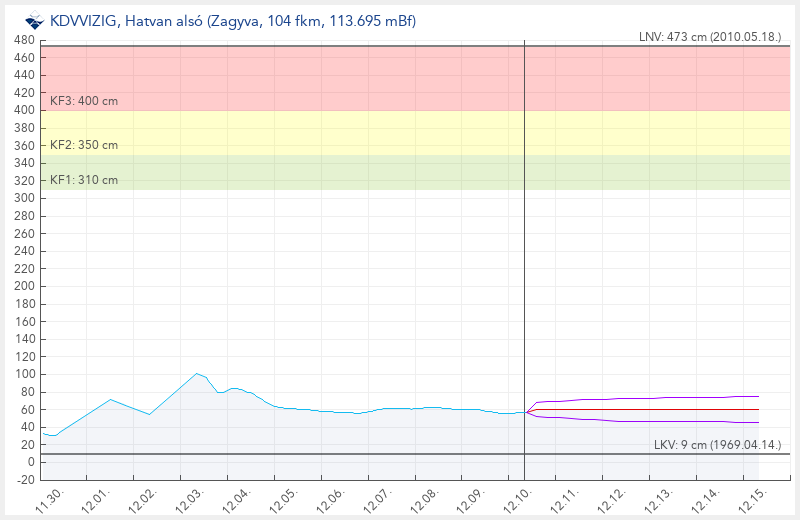This screenshot has height=520, width=800.
Task: Select the KF1: 310 cm threshold label
Action: point(84,180)
